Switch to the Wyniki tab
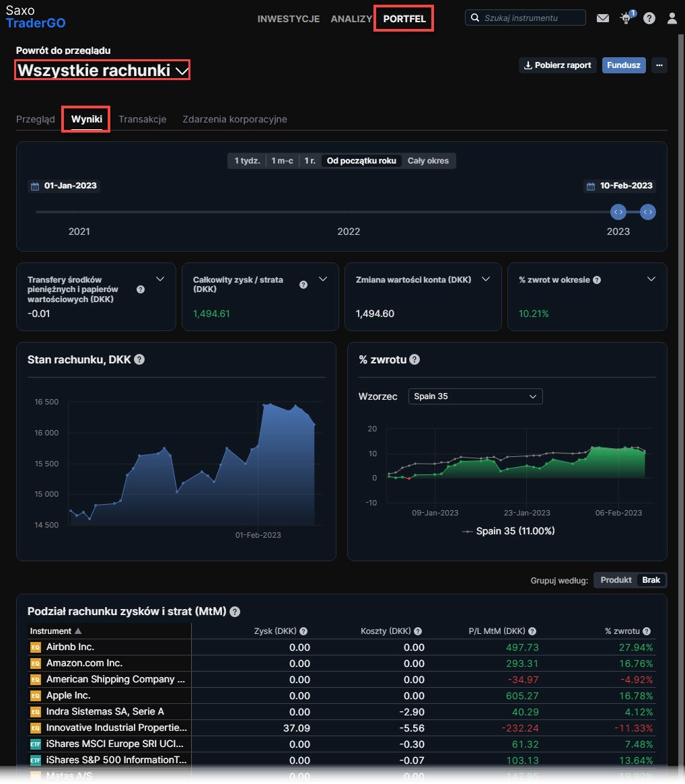This screenshot has height=784, width=685. (x=87, y=120)
